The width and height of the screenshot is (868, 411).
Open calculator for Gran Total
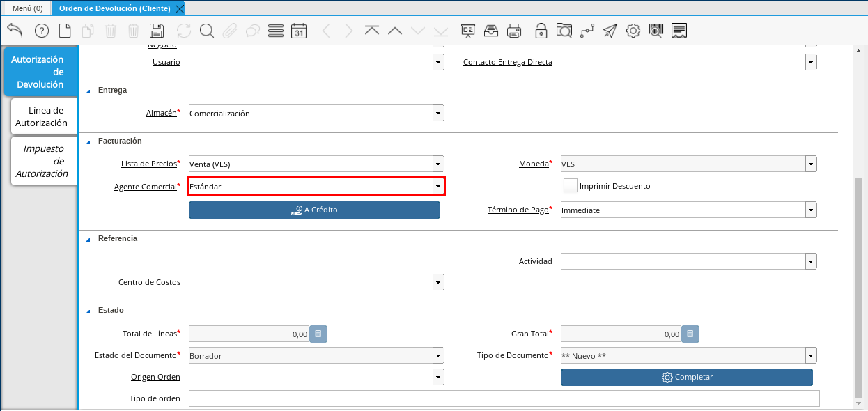(x=690, y=334)
